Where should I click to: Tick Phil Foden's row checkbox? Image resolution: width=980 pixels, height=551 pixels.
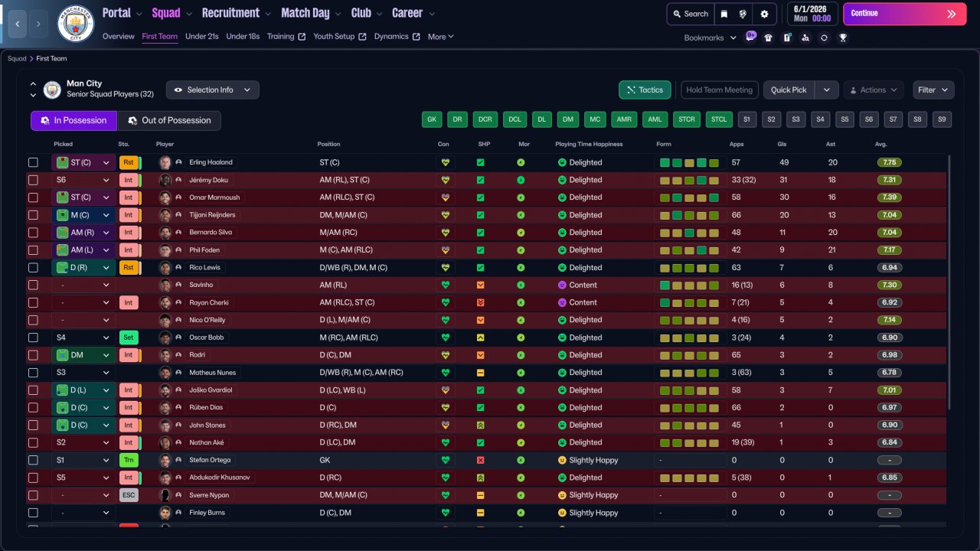[33, 250]
